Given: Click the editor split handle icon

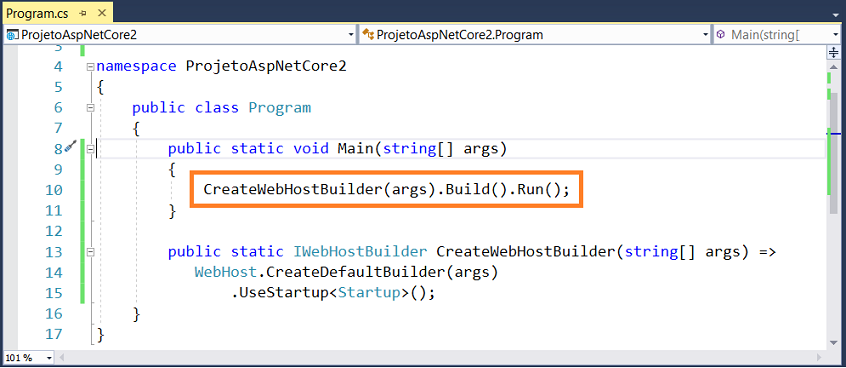Looking at the screenshot, I should coord(834,52).
